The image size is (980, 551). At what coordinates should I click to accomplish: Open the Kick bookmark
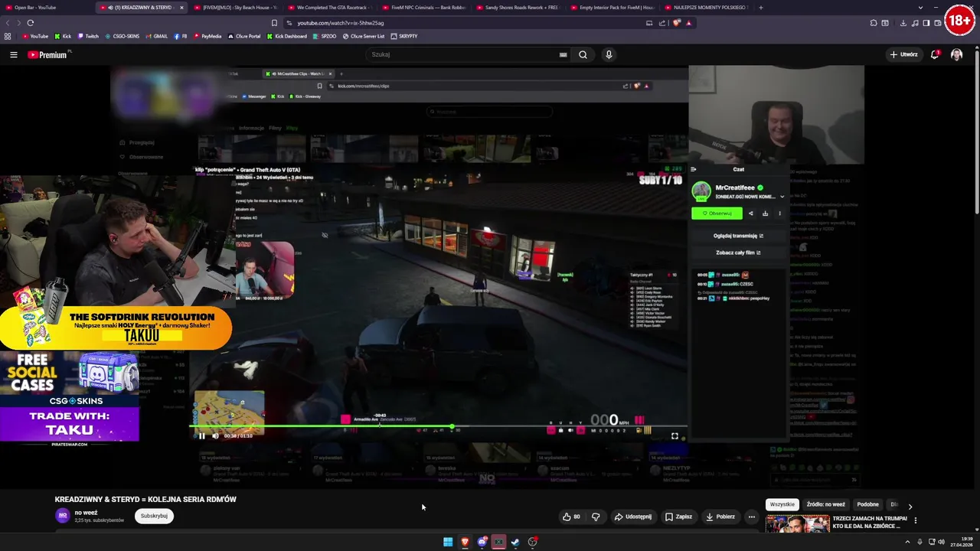pyautogui.click(x=64, y=36)
